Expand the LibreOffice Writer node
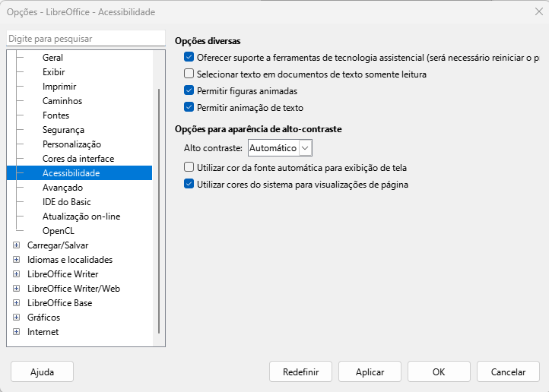This screenshot has width=549, height=392. tap(16, 273)
